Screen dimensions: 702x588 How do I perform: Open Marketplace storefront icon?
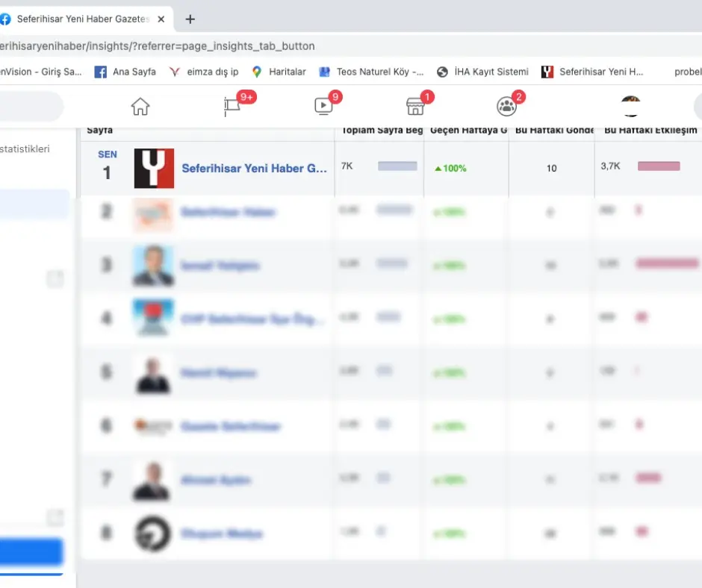(415, 107)
